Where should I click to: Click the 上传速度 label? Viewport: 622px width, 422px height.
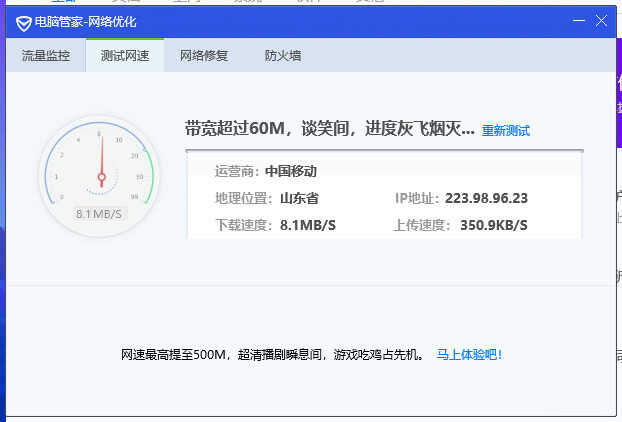point(420,225)
